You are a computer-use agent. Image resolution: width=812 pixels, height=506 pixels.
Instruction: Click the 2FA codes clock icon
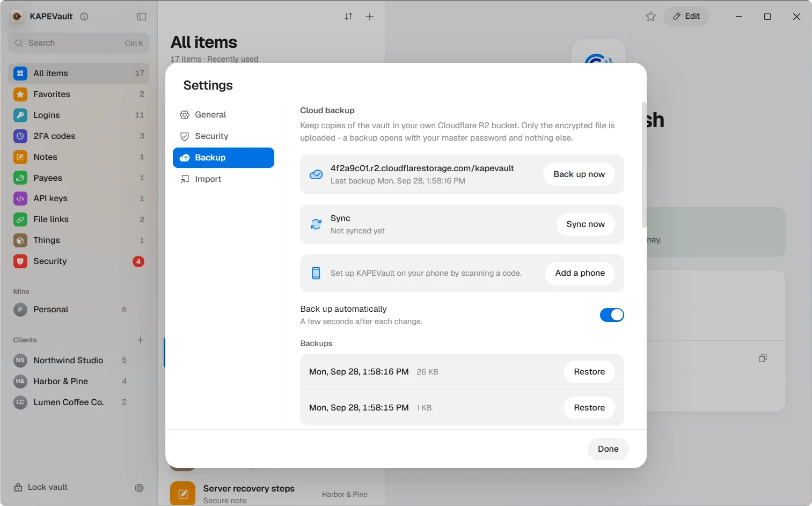pos(20,136)
